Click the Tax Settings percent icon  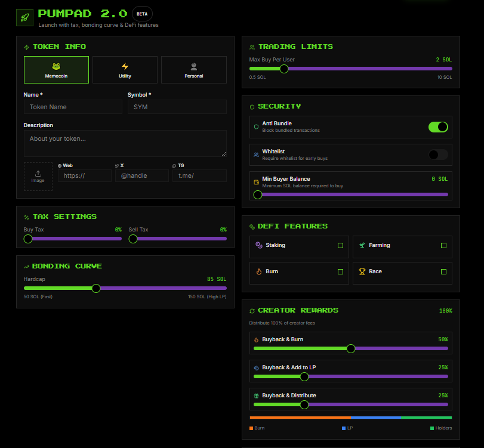[x=26, y=217]
